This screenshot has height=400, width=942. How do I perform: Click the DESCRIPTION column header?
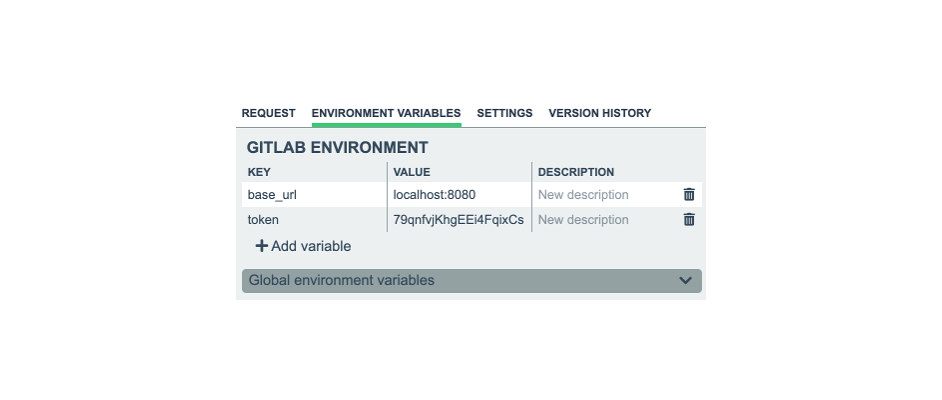(x=576, y=172)
